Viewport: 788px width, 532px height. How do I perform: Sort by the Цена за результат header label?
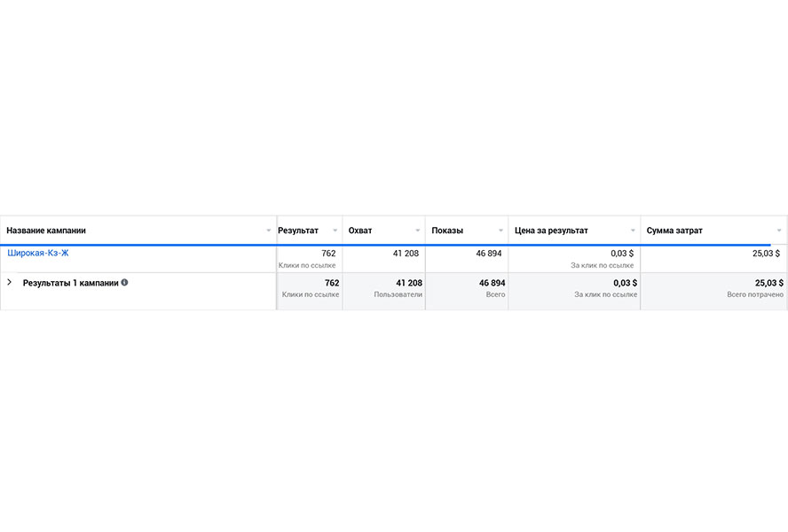(551, 231)
